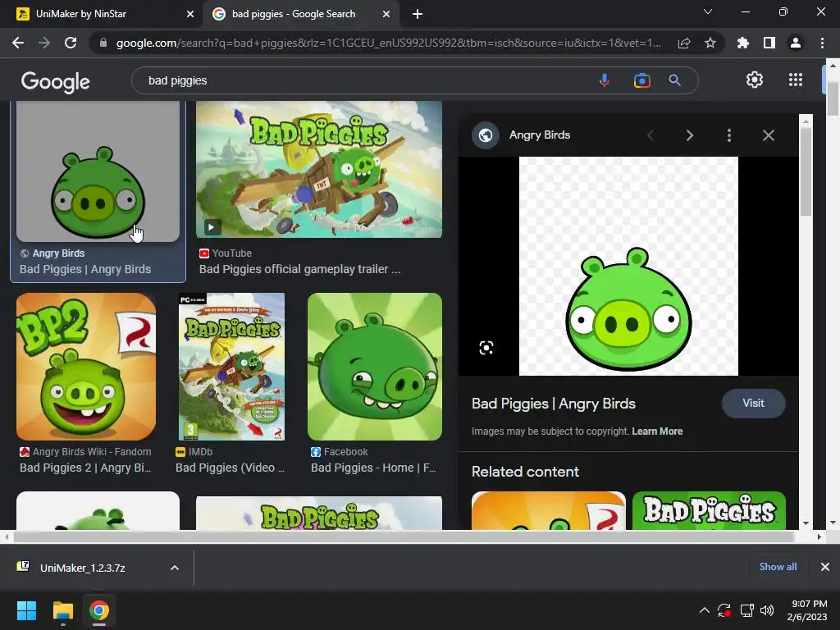Open the Bad Piggies - Home Facebook result
Viewport: 840px width, 630px height.
(x=373, y=468)
